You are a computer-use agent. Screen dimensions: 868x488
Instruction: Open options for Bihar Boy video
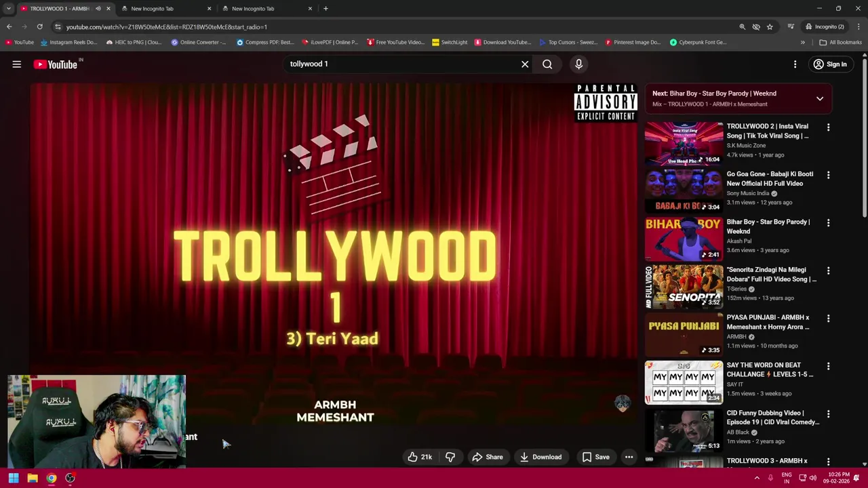coord(828,222)
